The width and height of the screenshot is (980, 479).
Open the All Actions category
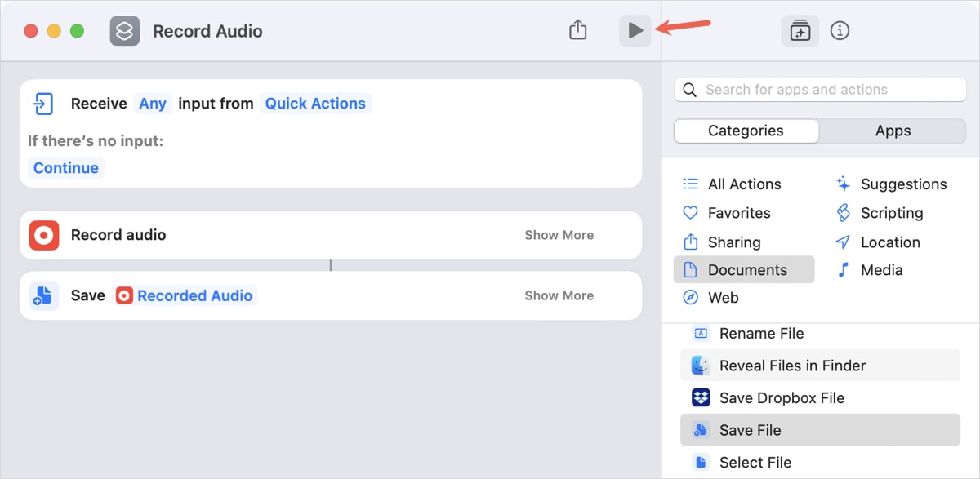pyautogui.click(x=744, y=184)
